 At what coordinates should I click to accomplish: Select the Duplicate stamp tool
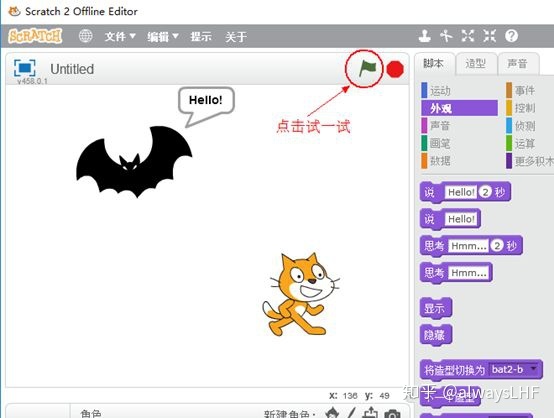(x=424, y=36)
